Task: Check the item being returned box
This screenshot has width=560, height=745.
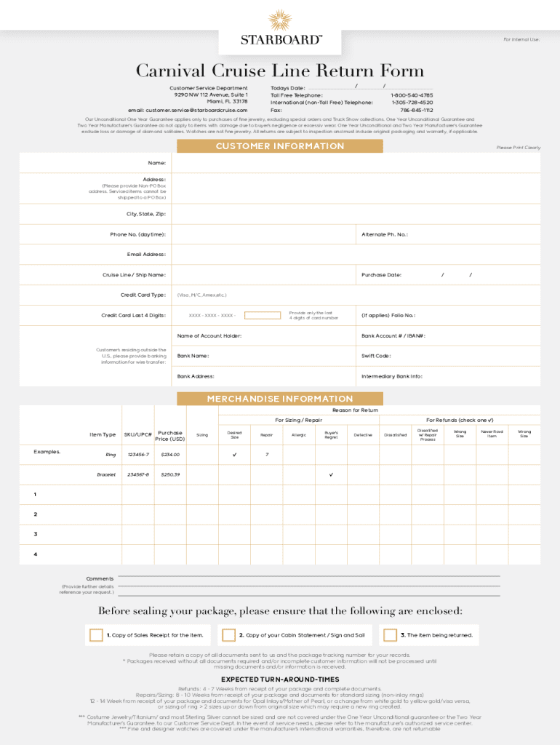Action: tap(390, 635)
